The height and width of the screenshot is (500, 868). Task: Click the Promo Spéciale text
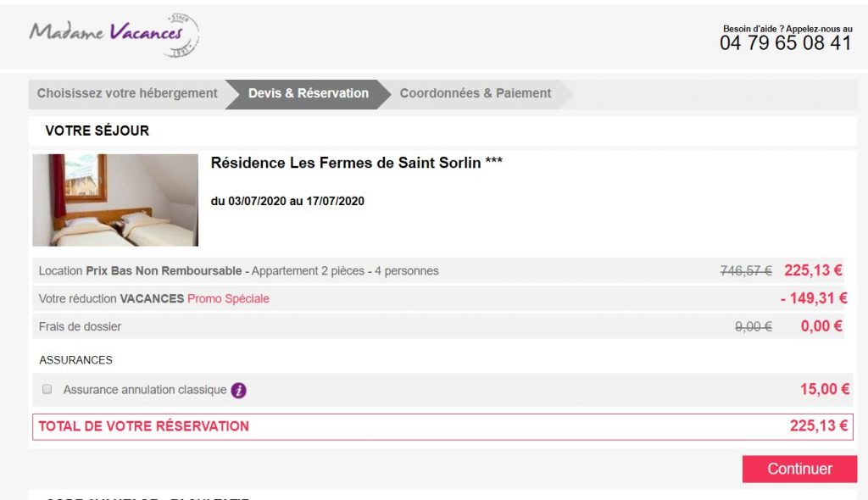[x=228, y=298]
